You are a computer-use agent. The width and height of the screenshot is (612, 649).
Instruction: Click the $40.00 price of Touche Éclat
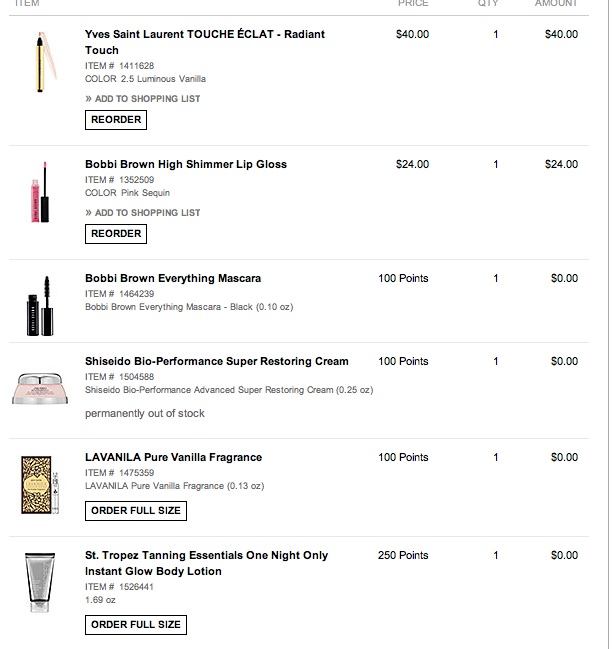pos(412,34)
